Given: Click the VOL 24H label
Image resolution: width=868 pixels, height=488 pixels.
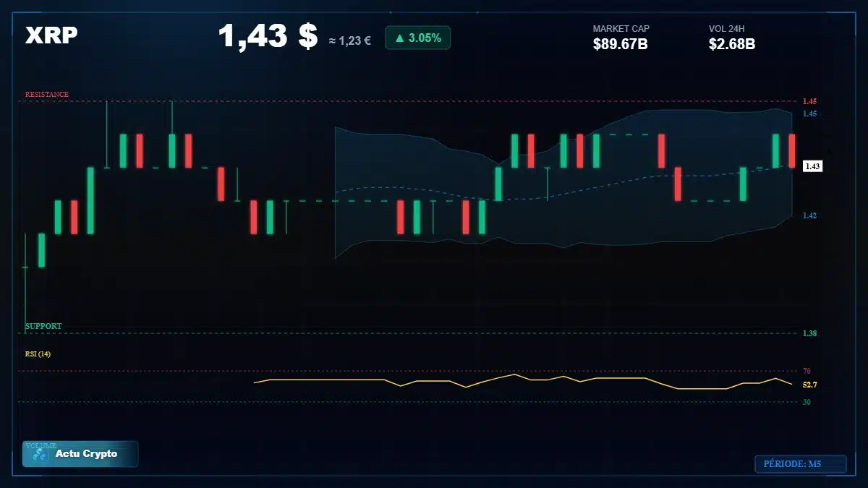Looking at the screenshot, I should (727, 29).
